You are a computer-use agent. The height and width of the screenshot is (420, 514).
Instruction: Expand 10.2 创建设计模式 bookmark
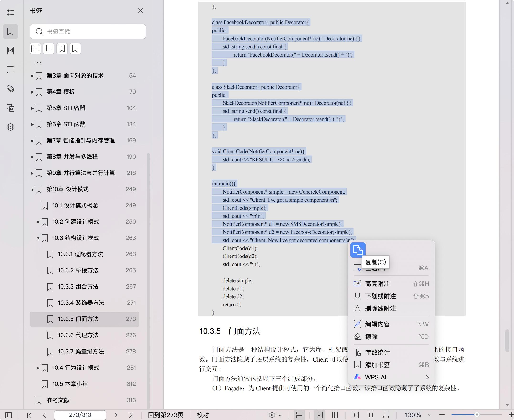[38, 222]
